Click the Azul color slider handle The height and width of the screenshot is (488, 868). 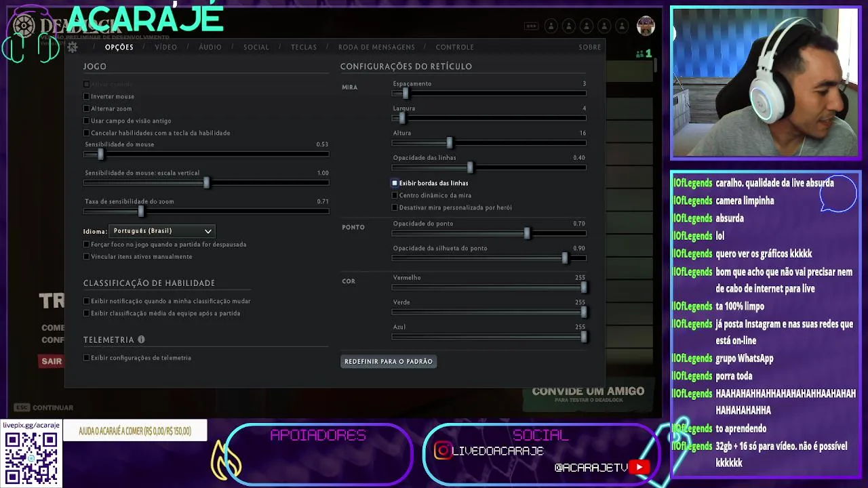(x=583, y=336)
